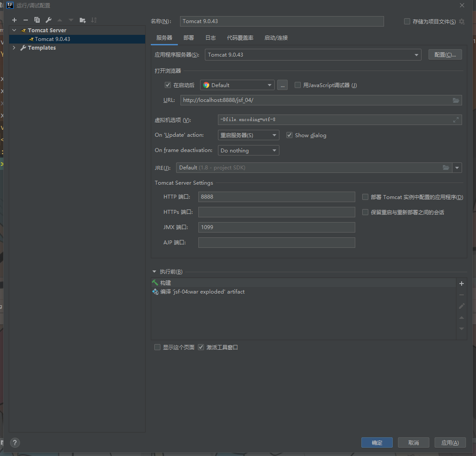The height and width of the screenshot is (456, 476).
Task: Expand the VM options field
Action: pyautogui.click(x=456, y=120)
